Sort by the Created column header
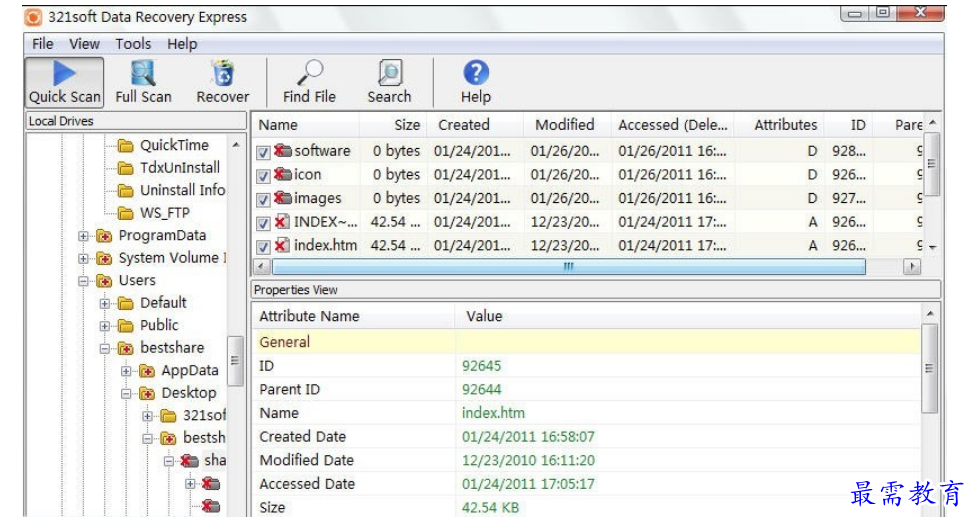The width and height of the screenshot is (972, 525). [x=475, y=125]
